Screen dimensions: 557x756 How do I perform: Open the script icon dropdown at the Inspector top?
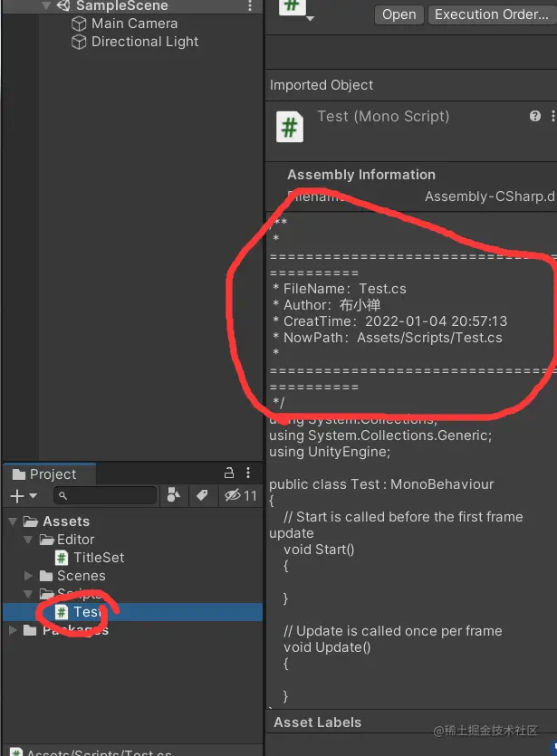click(x=310, y=18)
